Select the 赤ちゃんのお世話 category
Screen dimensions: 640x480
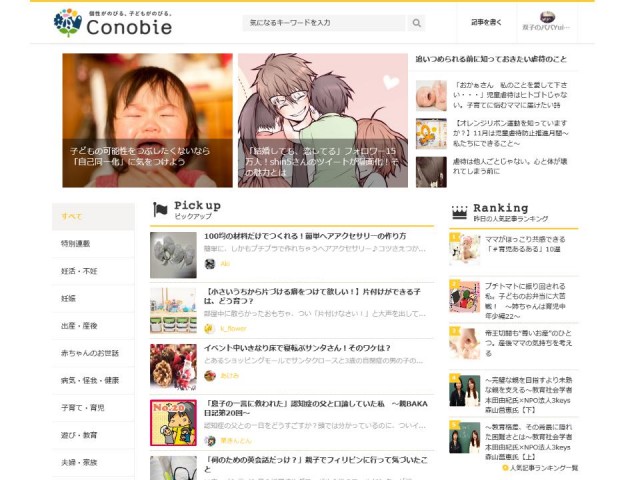click(x=93, y=353)
